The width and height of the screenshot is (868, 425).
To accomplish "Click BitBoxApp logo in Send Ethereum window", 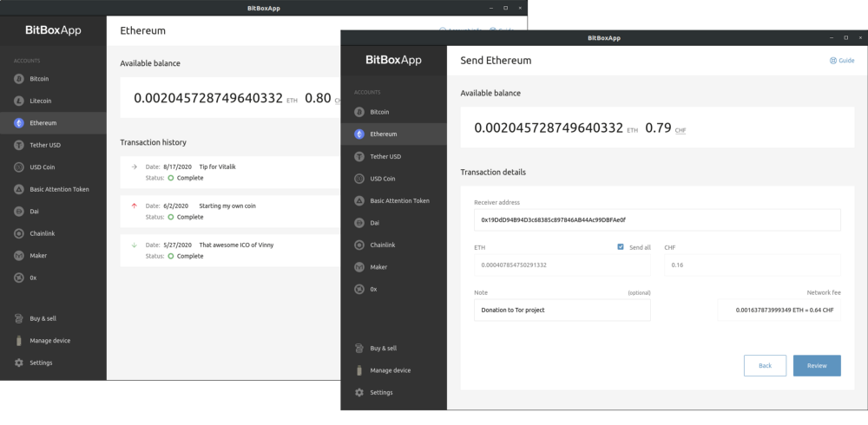I will 393,61.
